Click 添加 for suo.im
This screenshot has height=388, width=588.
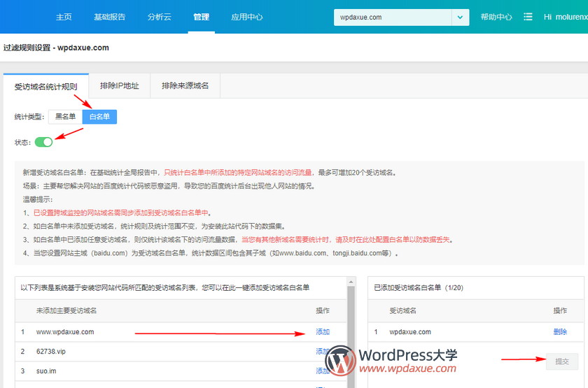[x=323, y=371]
